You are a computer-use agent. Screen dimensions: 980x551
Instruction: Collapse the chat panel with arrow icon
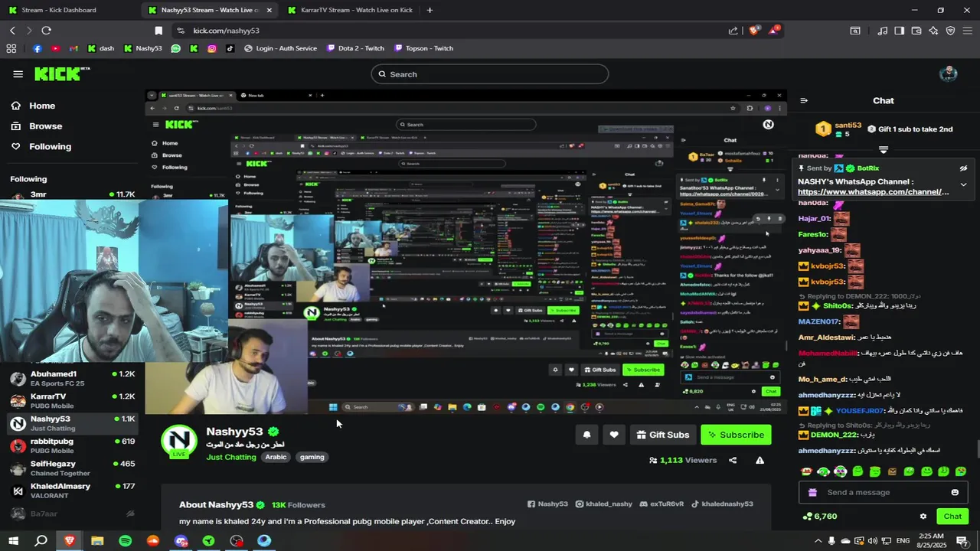(x=804, y=100)
